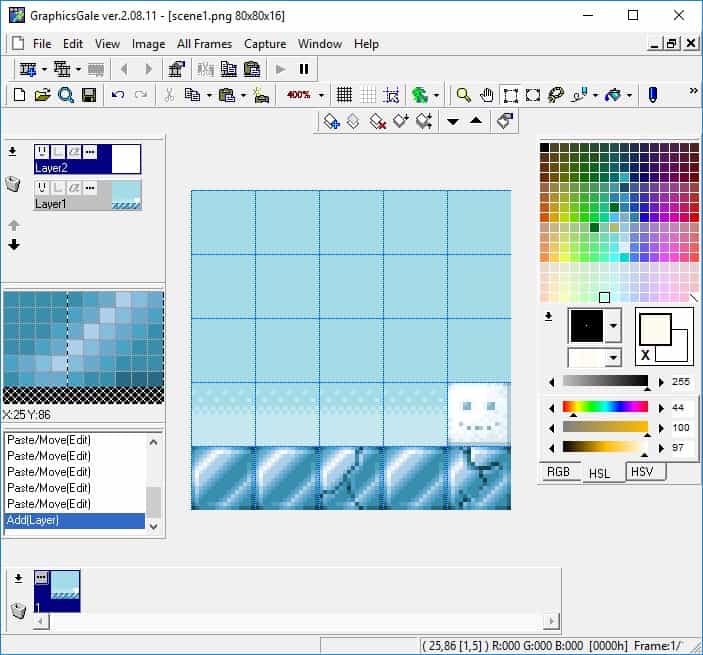The image size is (703, 655).
Task: Toggle Layer1 visibility
Action: [x=42, y=188]
